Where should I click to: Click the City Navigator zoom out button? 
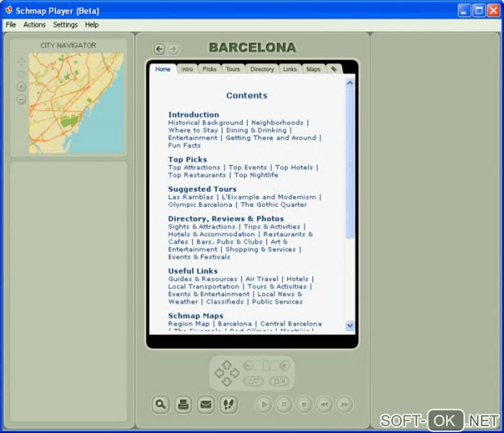tap(21, 100)
